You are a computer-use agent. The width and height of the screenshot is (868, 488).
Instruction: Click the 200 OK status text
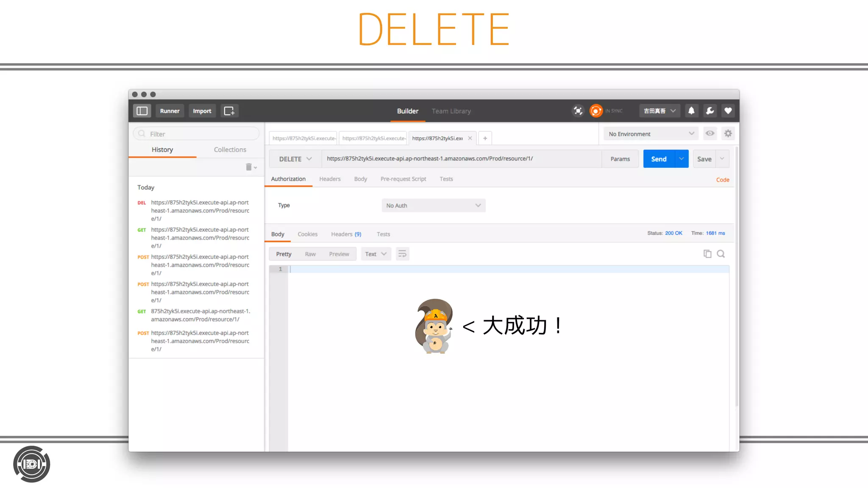673,233
